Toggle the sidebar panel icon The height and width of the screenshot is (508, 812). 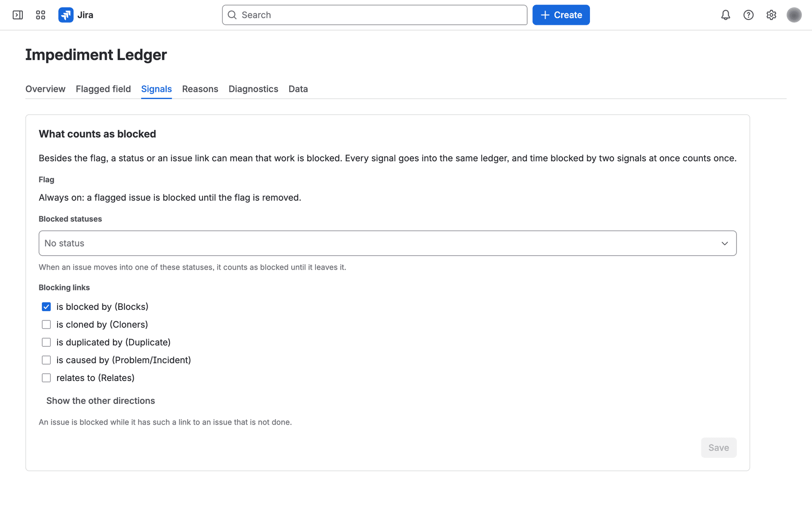point(18,15)
